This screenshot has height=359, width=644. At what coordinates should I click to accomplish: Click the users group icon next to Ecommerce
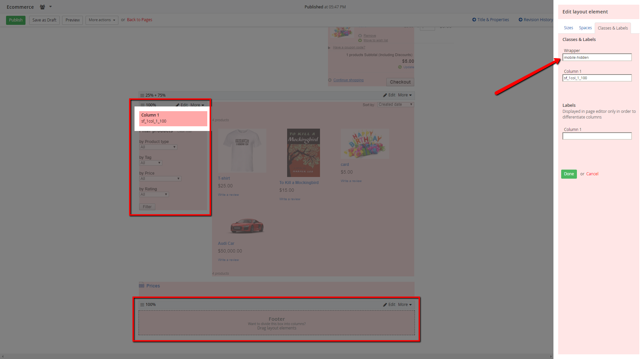[x=42, y=7]
